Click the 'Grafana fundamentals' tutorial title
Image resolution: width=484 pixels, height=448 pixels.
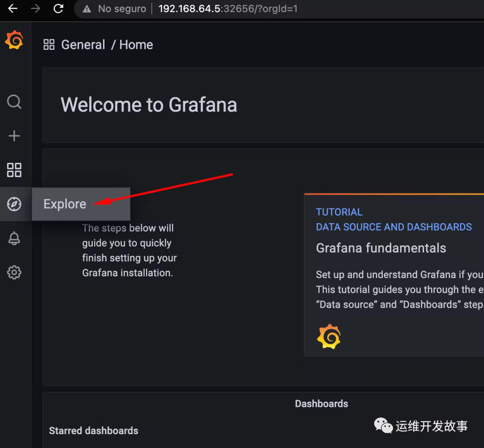coord(381,248)
